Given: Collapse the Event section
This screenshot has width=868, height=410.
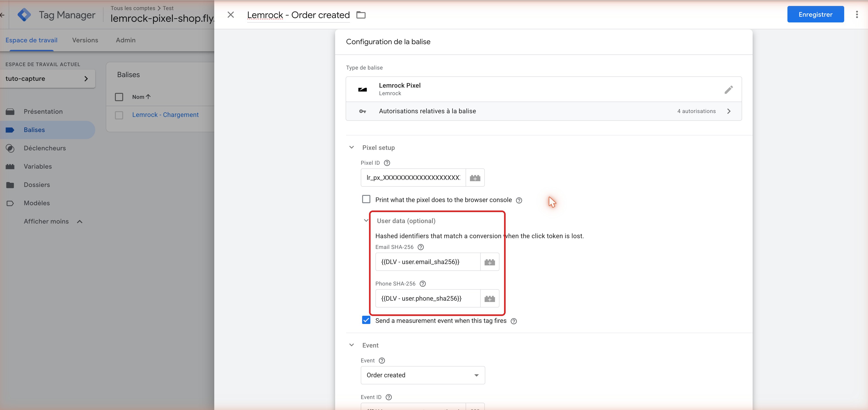Looking at the screenshot, I should 351,345.
